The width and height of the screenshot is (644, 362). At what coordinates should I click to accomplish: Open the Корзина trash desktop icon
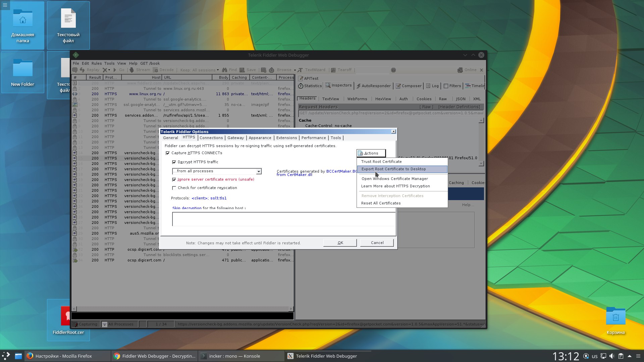(615, 320)
